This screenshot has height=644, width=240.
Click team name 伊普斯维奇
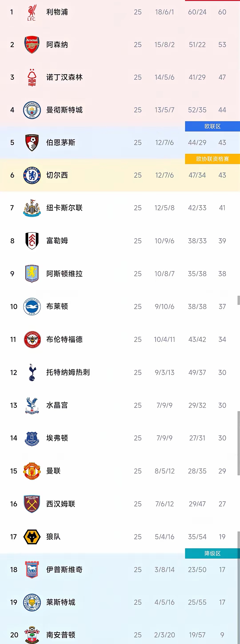[x=64, y=570]
